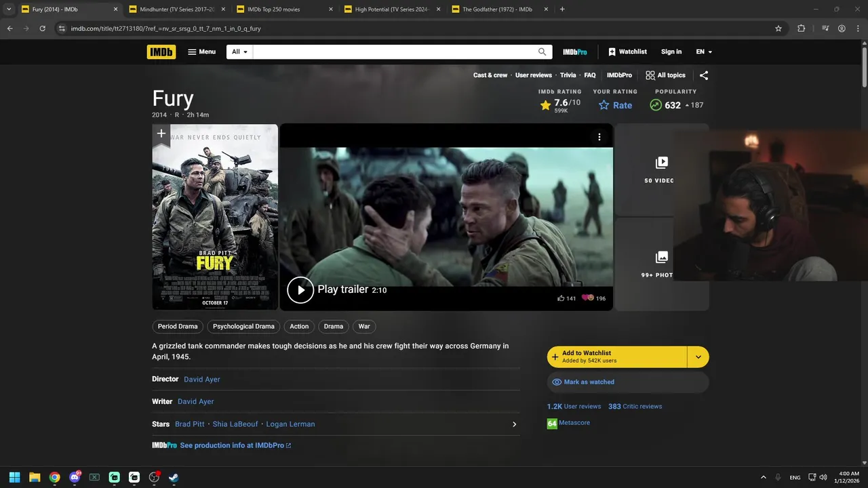See production info at IMDbPro

(235, 445)
